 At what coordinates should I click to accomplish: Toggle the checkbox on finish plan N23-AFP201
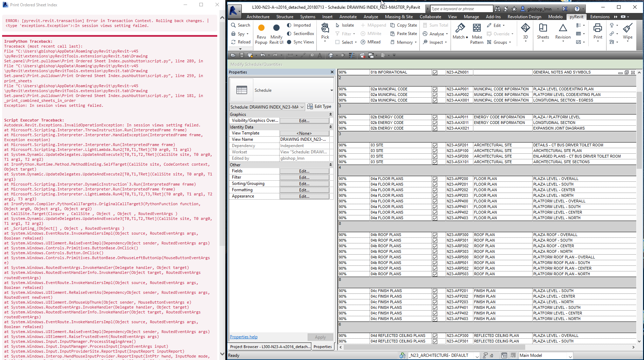(435, 291)
